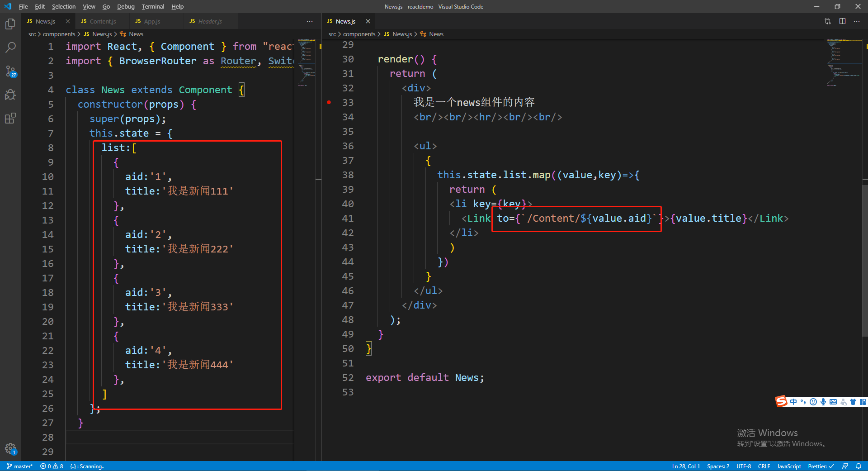Expand components breadcrumb in left editor
The height and width of the screenshot is (471, 868).
click(59, 34)
